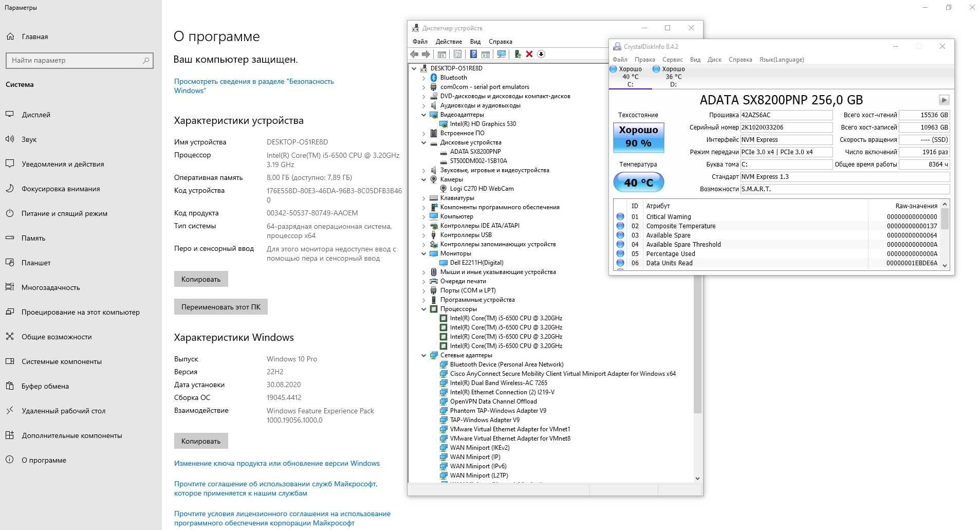
Task: Click Копировать under device specifications
Action: 201,279
